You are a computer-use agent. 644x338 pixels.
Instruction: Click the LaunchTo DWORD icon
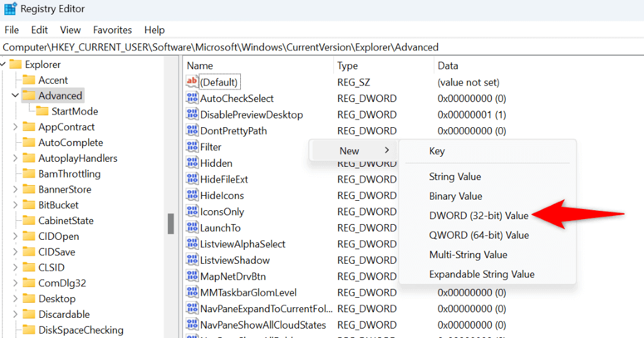tap(192, 228)
